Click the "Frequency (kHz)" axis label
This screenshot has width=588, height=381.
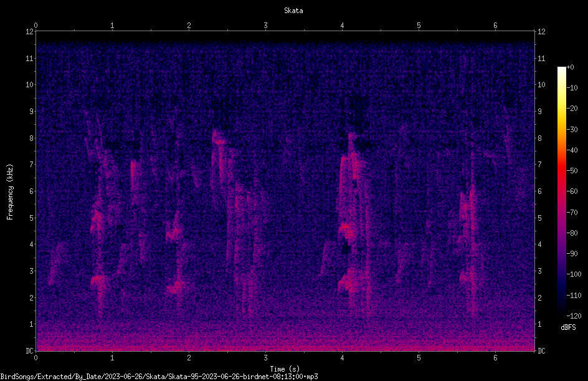(x=10, y=192)
